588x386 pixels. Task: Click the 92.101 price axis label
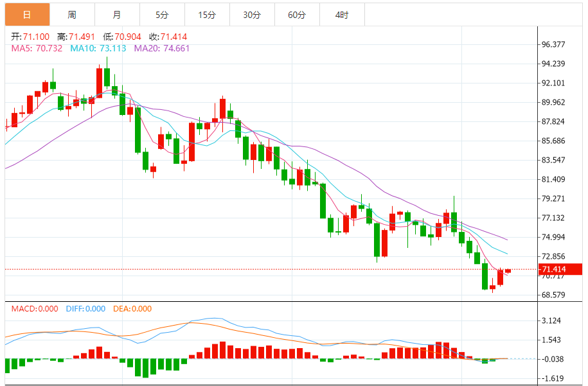pos(553,83)
